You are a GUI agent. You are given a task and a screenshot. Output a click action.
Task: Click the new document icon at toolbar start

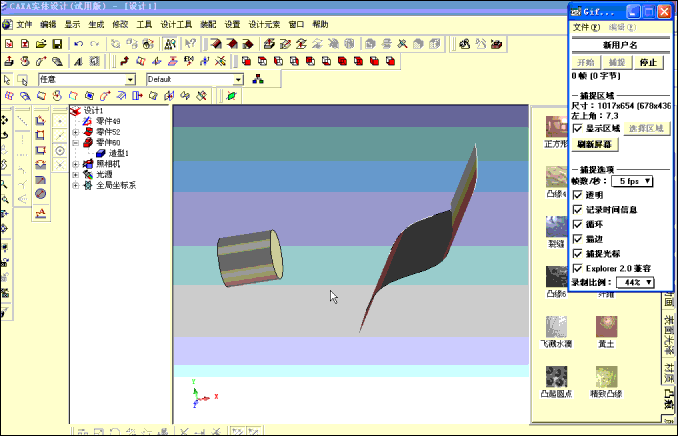click(9, 44)
